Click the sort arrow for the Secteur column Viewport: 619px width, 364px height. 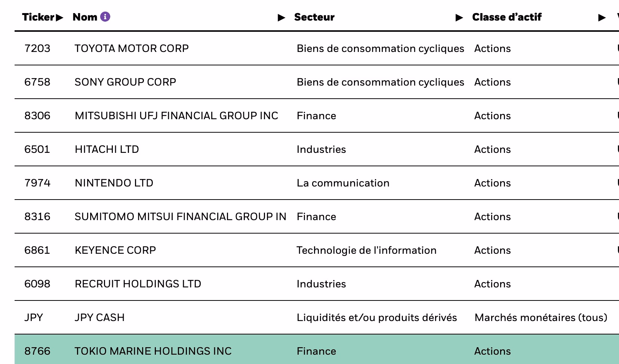459,17
